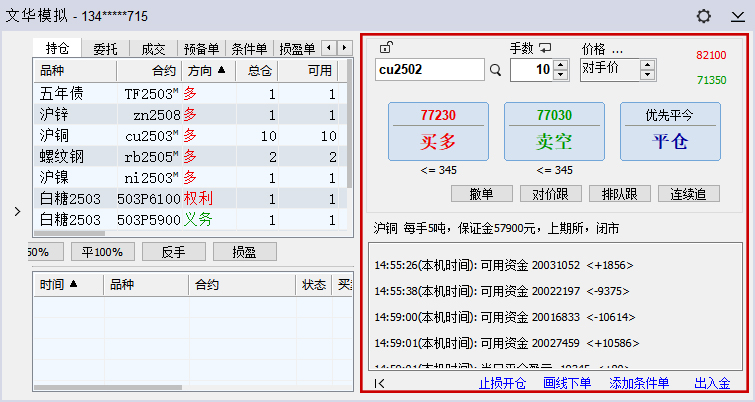The width and height of the screenshot is (755, 402).
Task: Click 平仓 close position button
Action: tap(670, 131)
